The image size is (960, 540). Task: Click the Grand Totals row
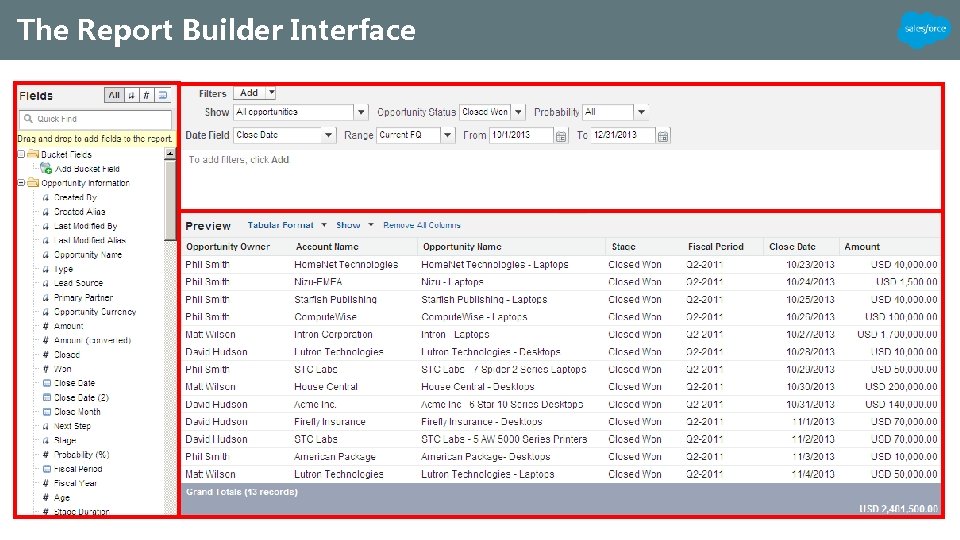[561, 499]
